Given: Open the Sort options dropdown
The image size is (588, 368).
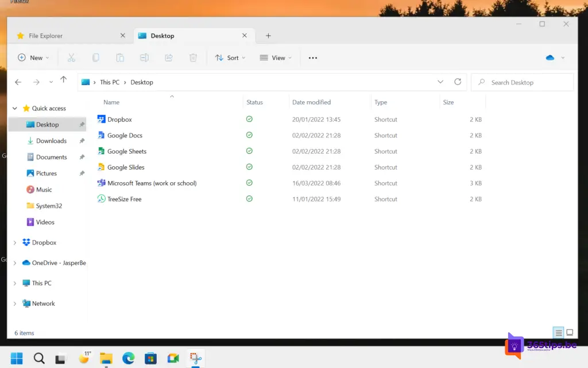Looking at the screenshot, I should (x=230, y=57).
